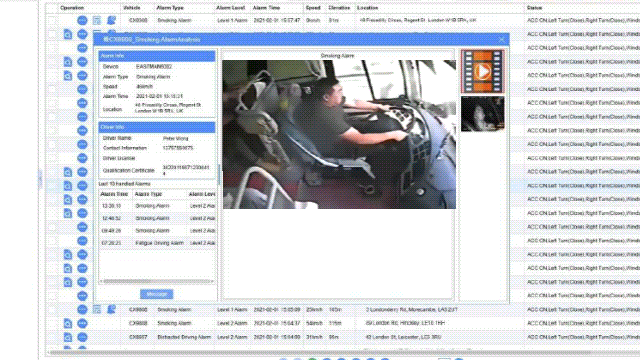
Task: Select the dark snapshot thumbnail below the video icon
Action: (482, 114)
